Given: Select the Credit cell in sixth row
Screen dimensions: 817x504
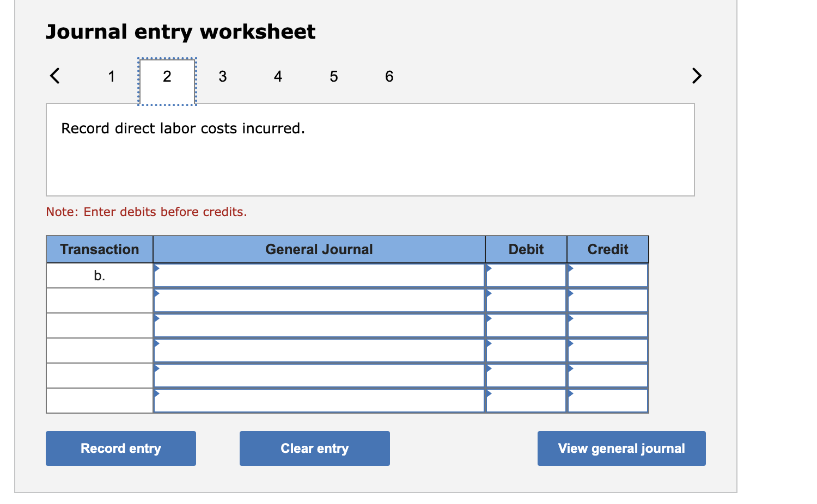Looking at the screenshot, I should 608,401.
